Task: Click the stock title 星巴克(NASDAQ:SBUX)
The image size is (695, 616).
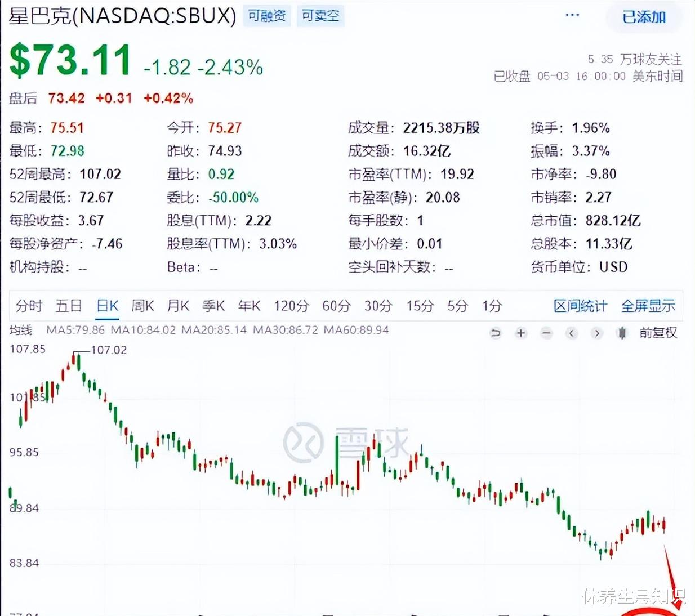Action: pos(122,16)
